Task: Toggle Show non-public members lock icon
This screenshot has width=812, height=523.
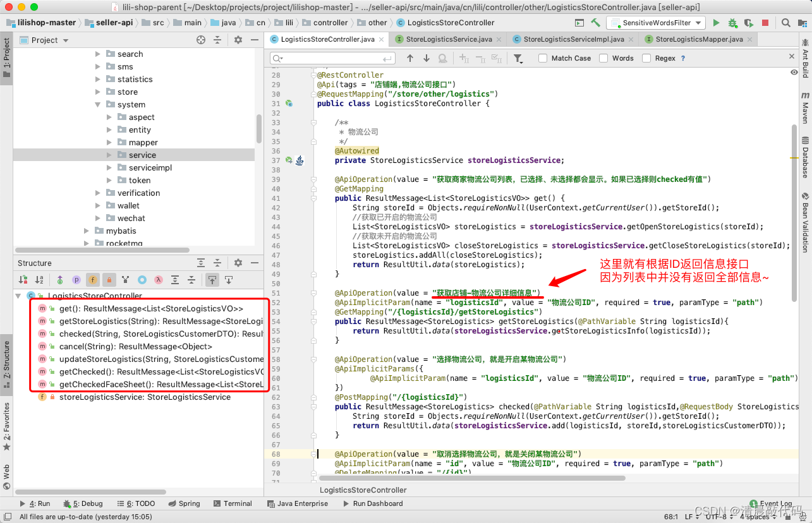Action: click(x=109, y=279)
